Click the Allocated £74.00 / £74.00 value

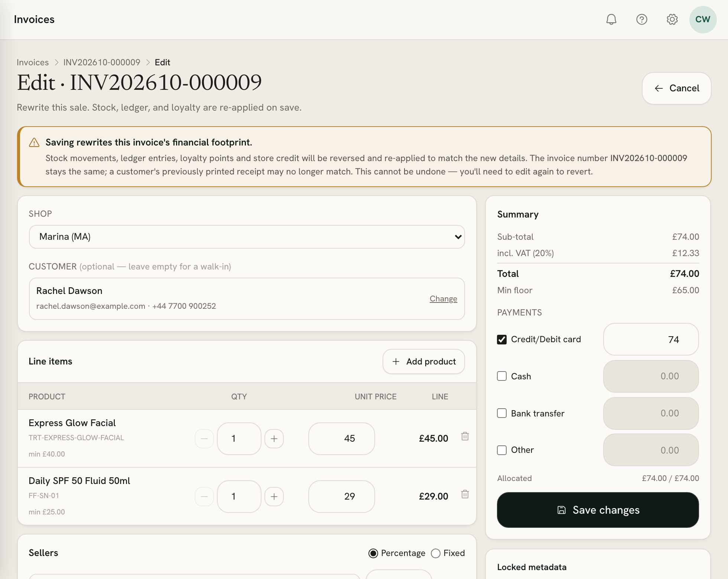point(670,478)
